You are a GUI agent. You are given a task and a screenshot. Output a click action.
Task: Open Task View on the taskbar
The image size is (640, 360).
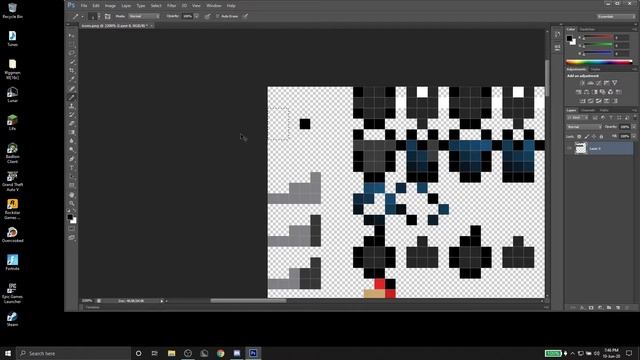154,353
